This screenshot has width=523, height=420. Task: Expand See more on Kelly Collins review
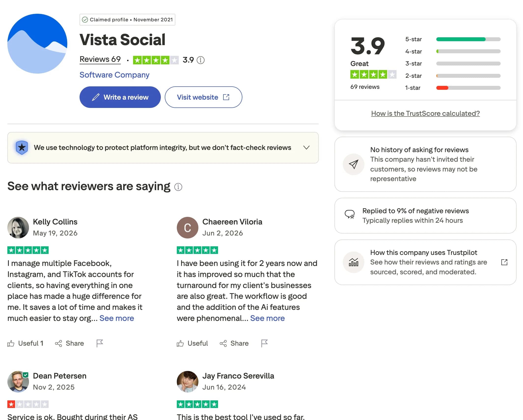click(x=117, y=318)
